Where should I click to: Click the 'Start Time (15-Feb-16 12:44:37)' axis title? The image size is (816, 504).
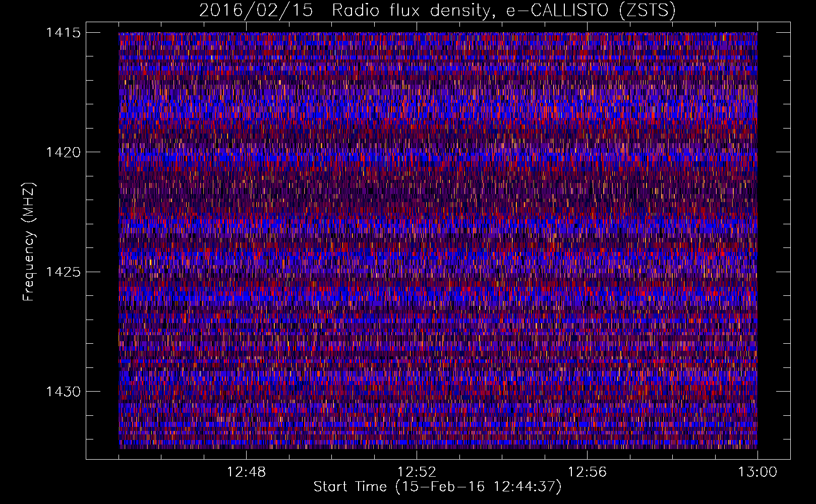(437, 487)
